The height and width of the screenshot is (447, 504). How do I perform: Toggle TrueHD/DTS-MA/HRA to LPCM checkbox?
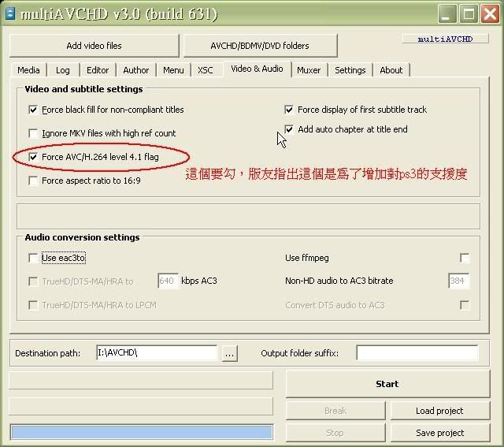tap(33, 305)
